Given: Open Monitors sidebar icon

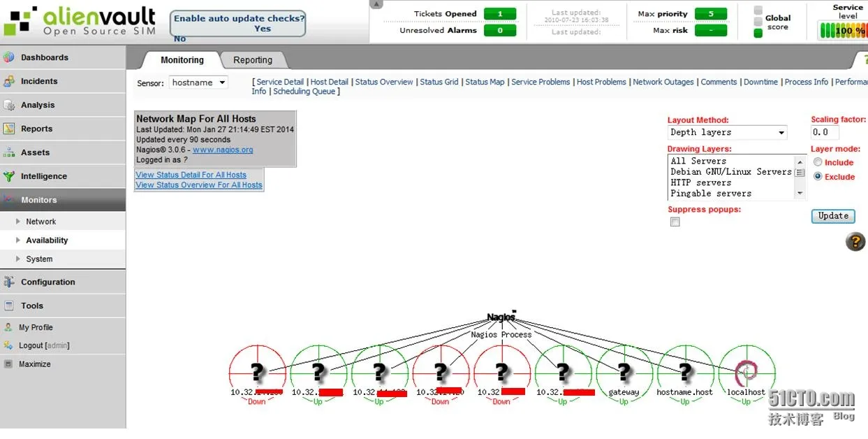Looking at the screenshot, I should (x=9, y=200).
